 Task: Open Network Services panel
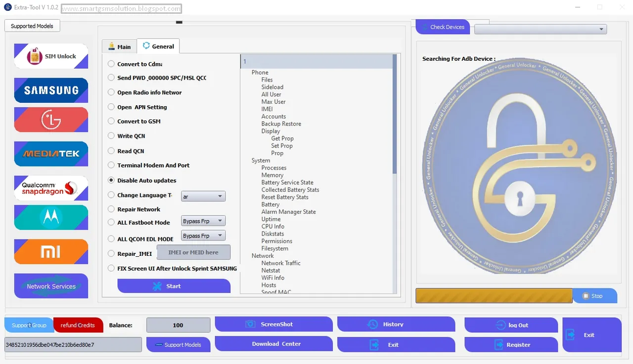click(51, 286)
